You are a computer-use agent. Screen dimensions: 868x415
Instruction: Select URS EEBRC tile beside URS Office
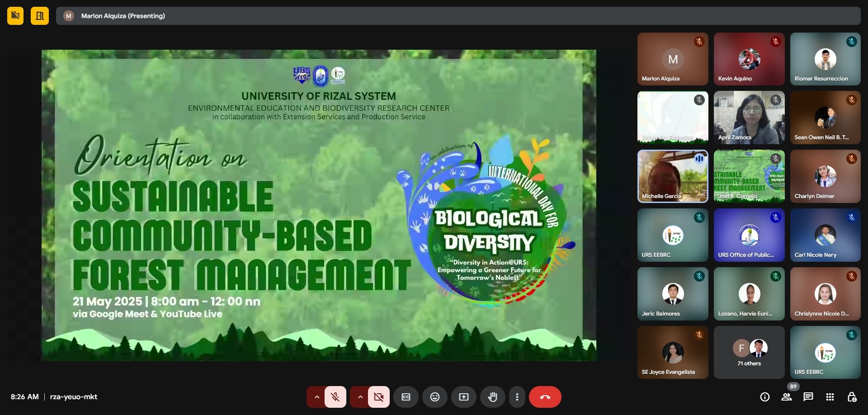(673, 235)
